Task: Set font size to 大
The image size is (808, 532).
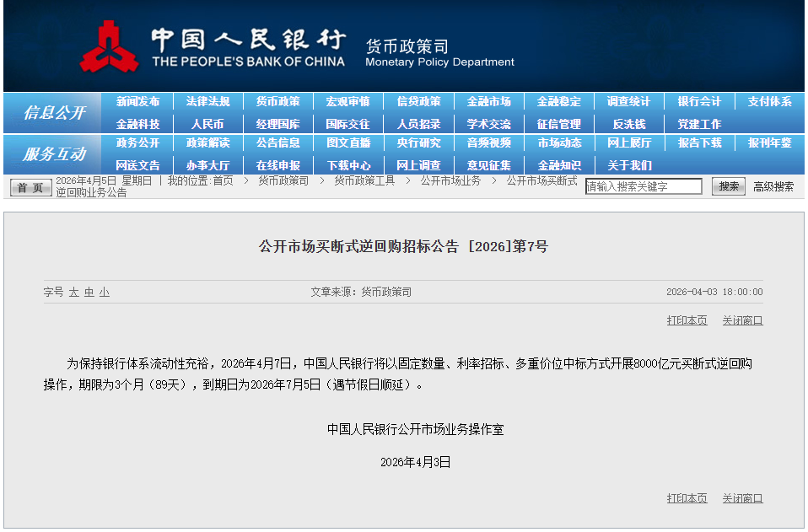Action: [73, 292]
